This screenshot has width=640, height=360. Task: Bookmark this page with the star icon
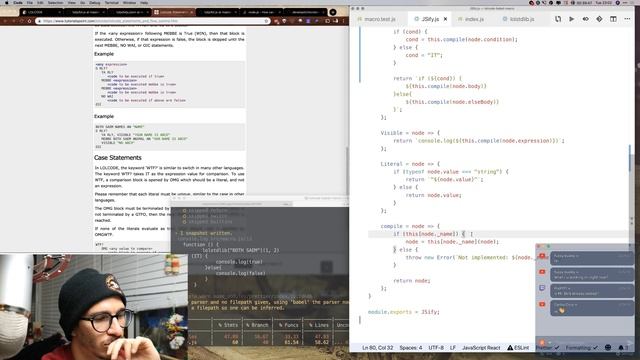(x=266, y=21)
